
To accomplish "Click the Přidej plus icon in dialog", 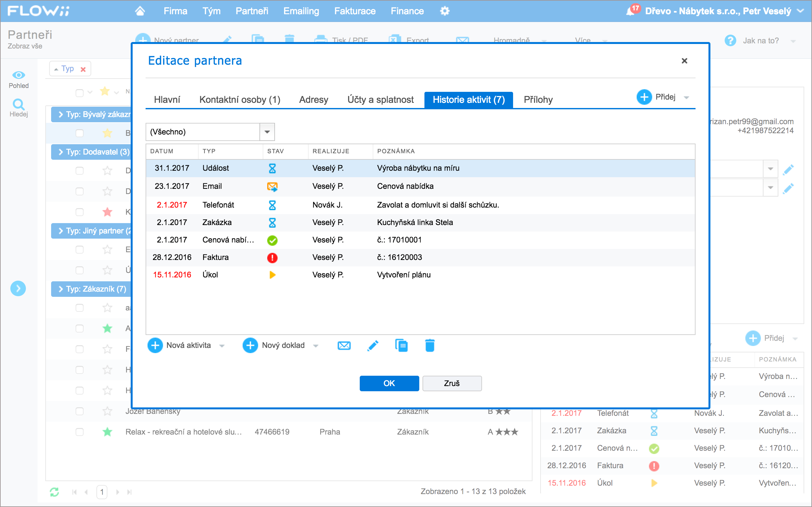I will coord(644,97).
